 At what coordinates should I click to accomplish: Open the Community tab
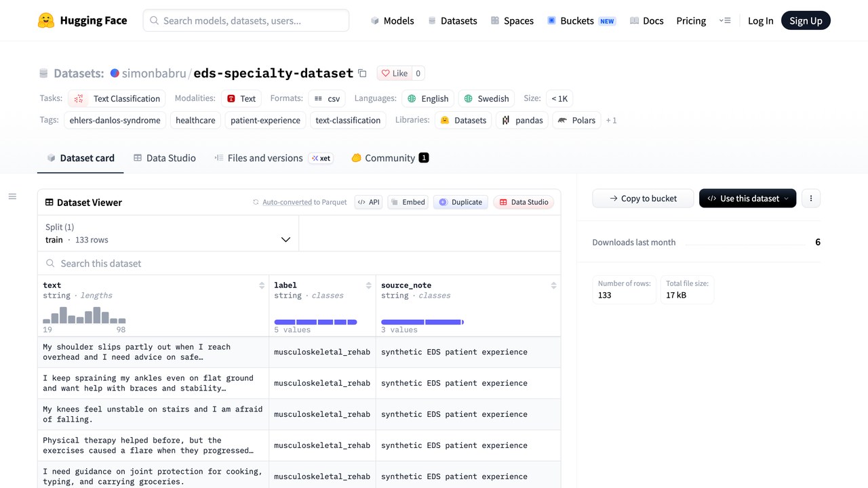389,158
